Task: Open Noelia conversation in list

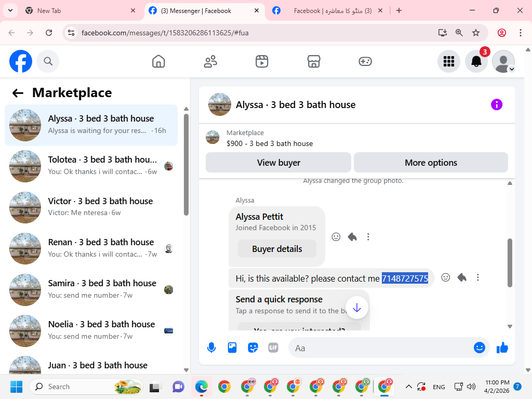Action: (x=91, y=330)
